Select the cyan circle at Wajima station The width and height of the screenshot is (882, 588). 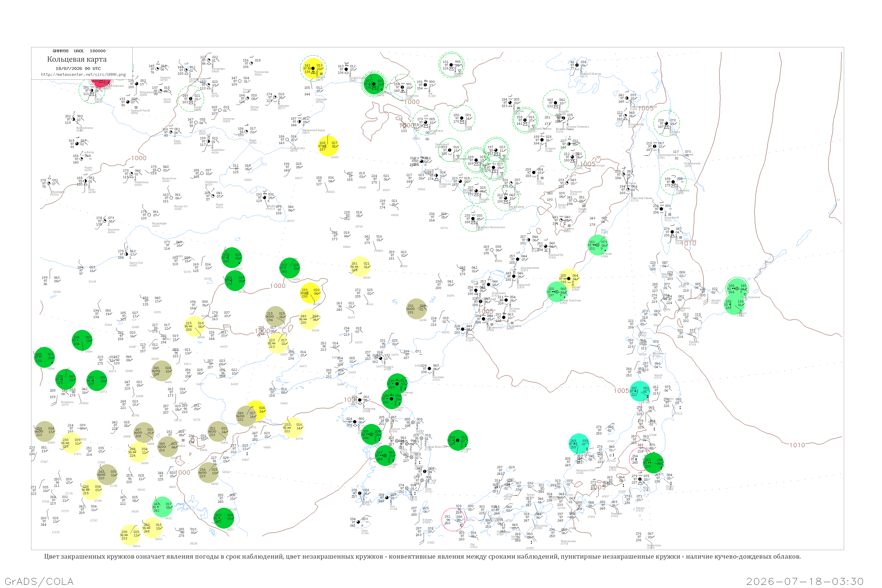[579, 444]
